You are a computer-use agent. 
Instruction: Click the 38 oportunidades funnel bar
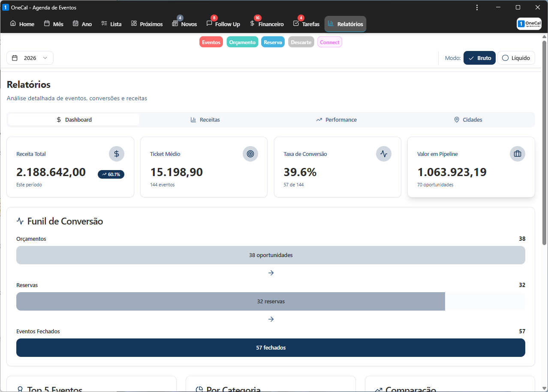click(271, 255)
